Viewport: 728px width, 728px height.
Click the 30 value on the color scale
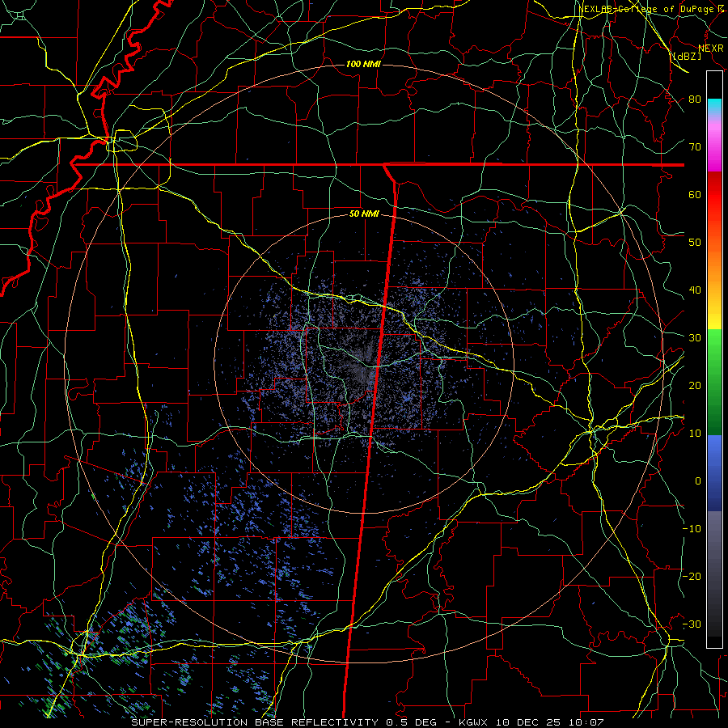(695, 338)
